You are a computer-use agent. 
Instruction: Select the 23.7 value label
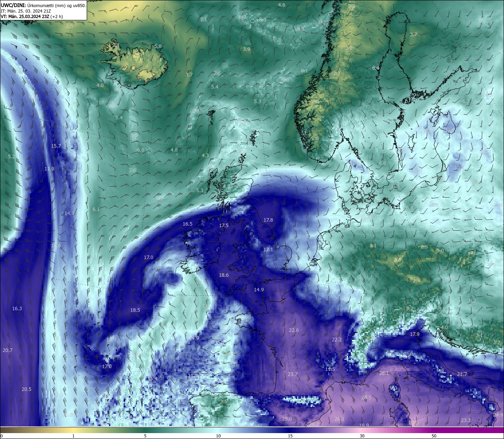coord(293,374)
